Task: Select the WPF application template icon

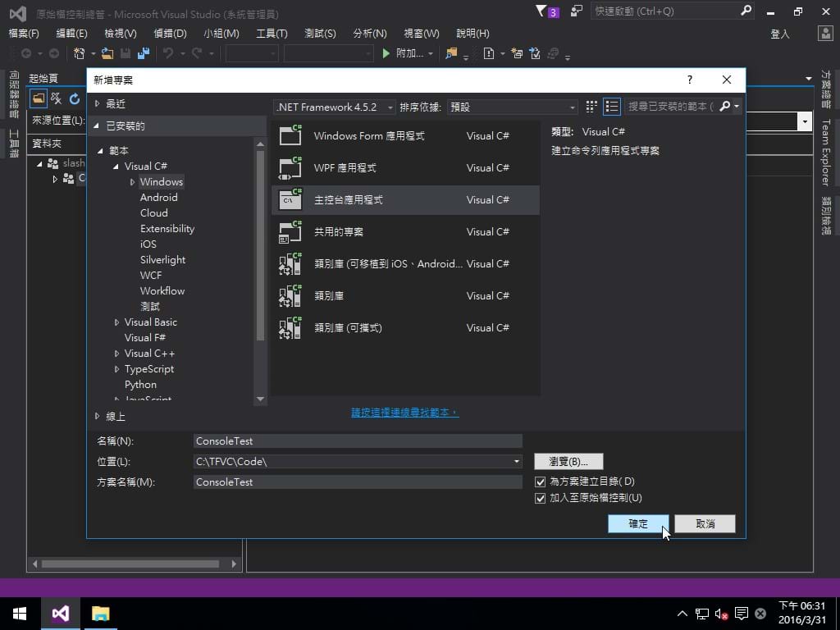Action: (x=290, y=167)
